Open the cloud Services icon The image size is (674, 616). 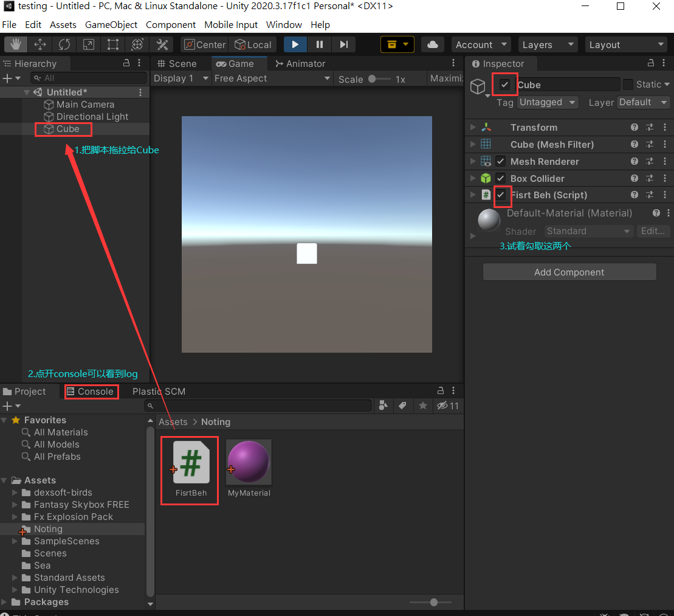[x=433, y=44]
